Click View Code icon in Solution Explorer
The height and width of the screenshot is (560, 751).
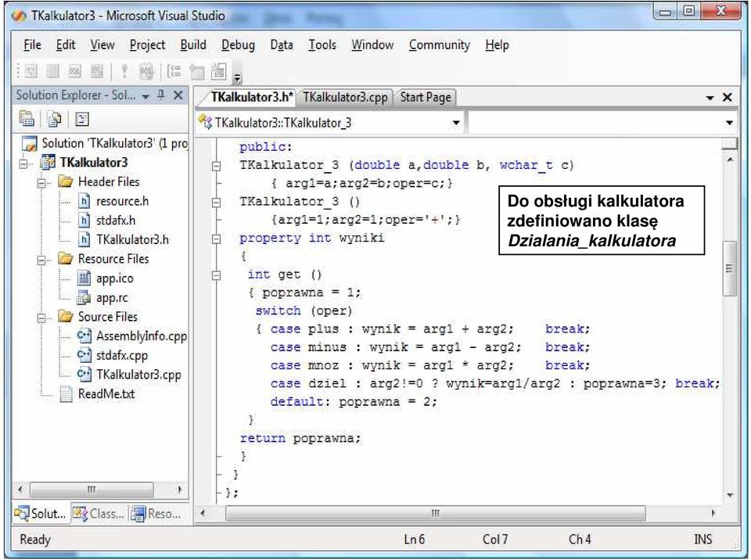[x=82, y=119]
